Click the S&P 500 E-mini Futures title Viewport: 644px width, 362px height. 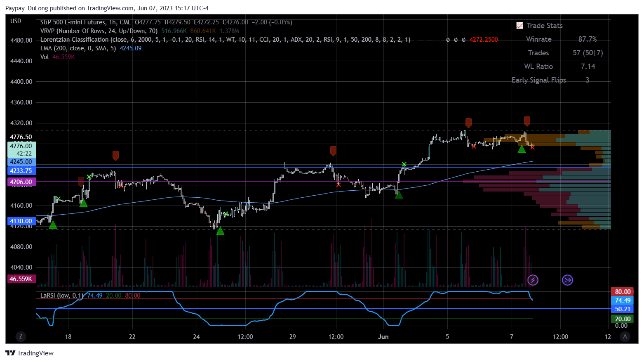pyautogui.click(x=86, y=22)
